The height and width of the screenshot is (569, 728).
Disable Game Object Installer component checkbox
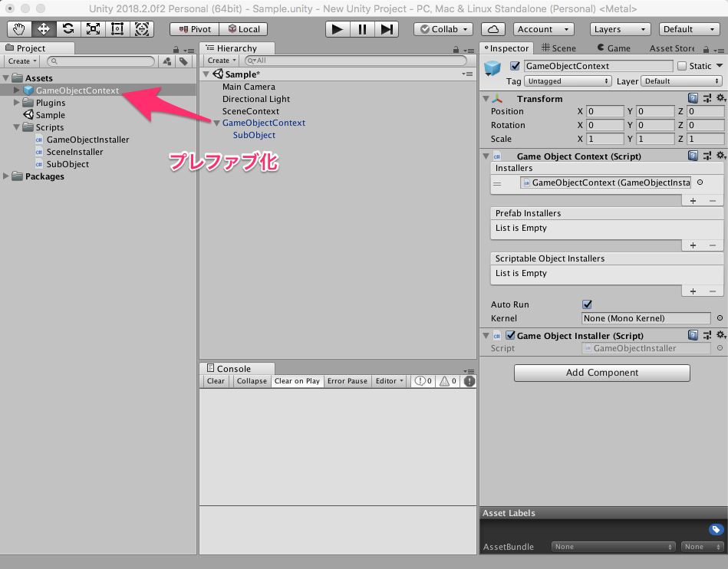pyautogui.click(x=510, y=335)
